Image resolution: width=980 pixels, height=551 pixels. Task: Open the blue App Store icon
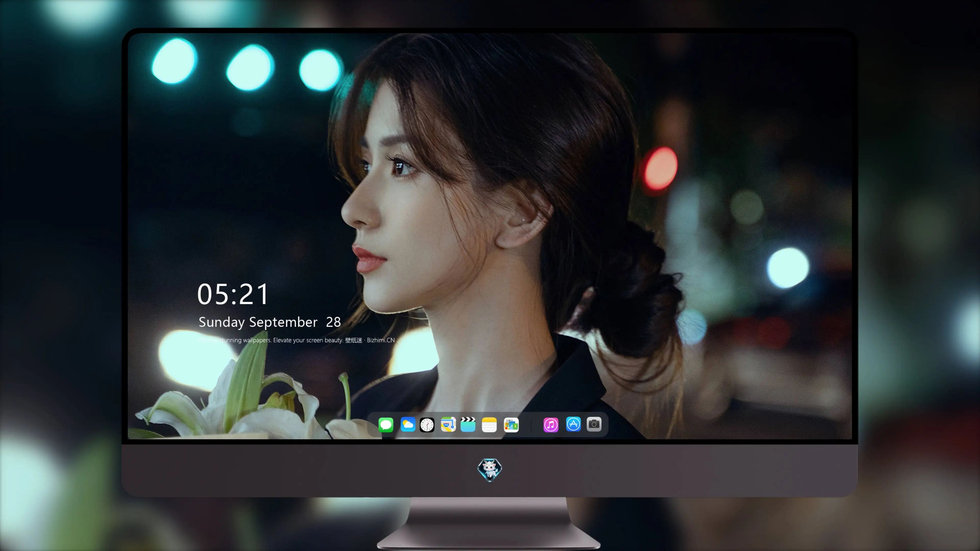[x=573, y=424]
